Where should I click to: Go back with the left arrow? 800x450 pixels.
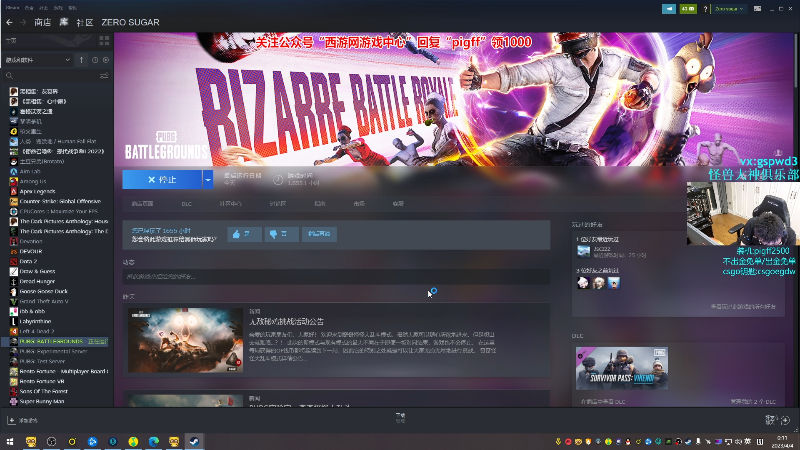click(9, 22)
